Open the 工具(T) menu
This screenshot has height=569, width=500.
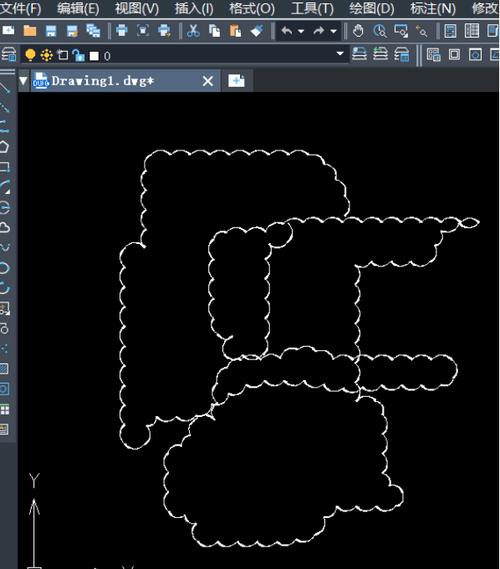click(312, 8)
